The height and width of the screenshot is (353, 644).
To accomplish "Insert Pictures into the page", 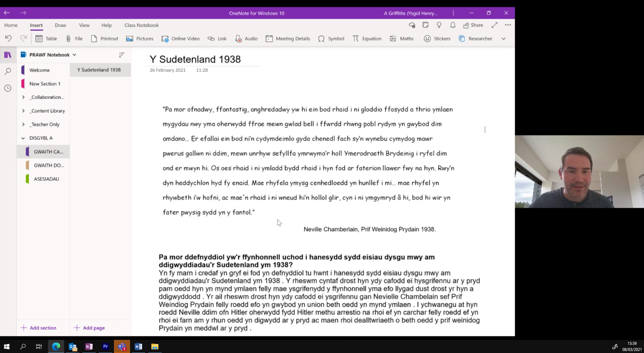I will pyautogui.click(x=139, y=39).
